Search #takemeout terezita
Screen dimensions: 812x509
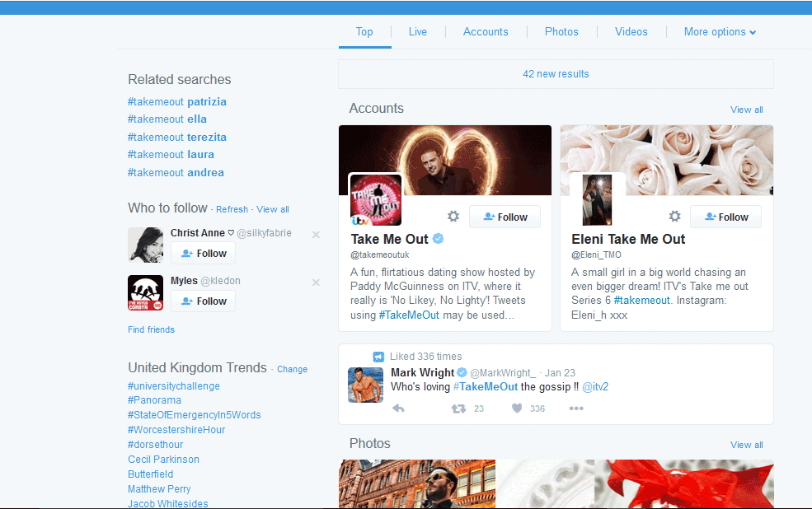tap(177, 137)
